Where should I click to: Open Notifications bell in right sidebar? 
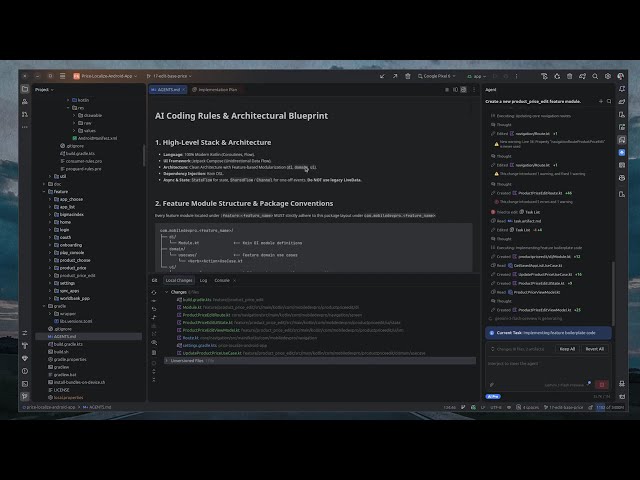pos(622,89)
